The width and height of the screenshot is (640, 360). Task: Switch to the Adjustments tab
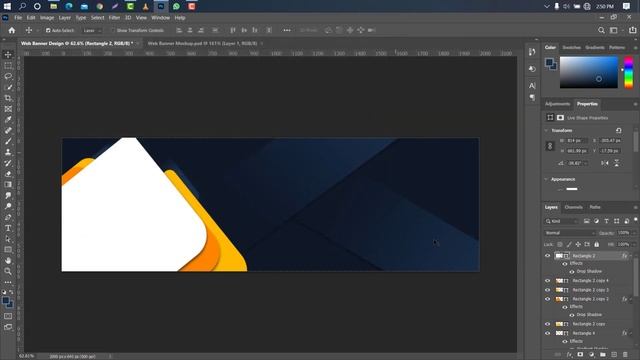[557, 104]
